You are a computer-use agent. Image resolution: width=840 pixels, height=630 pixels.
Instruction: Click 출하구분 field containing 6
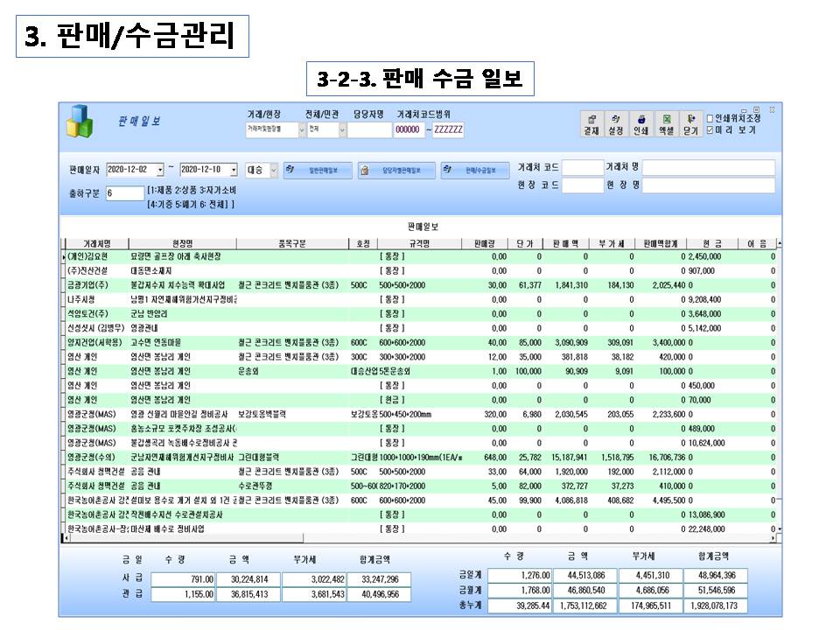[x=124, y=193]
